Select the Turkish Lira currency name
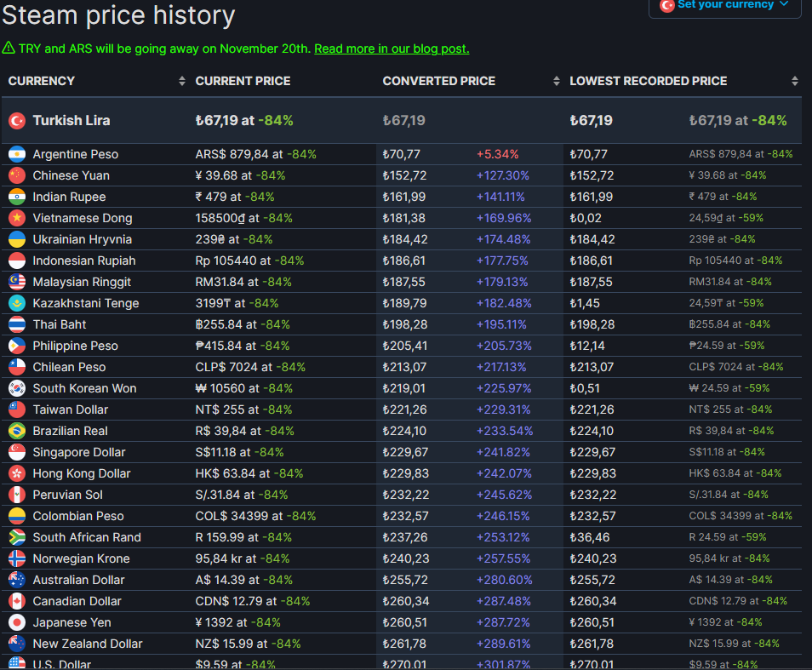Screen dimensions: 812x670 [71, 121]
